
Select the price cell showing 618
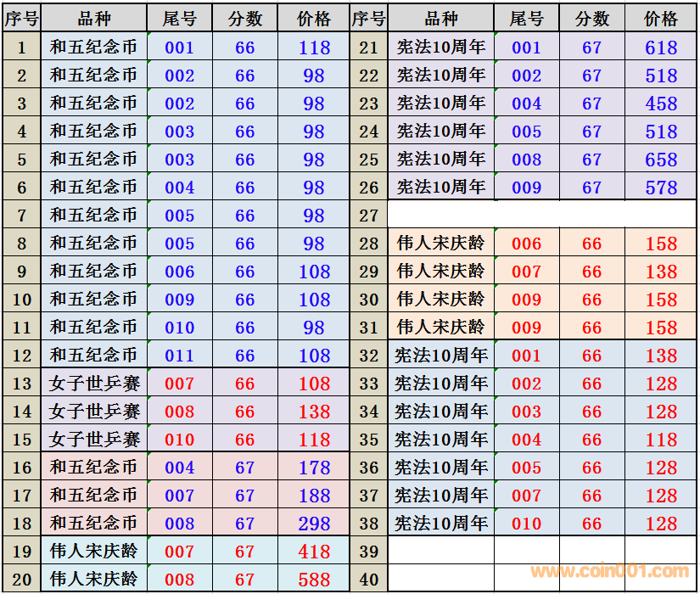tap(660, 48)
